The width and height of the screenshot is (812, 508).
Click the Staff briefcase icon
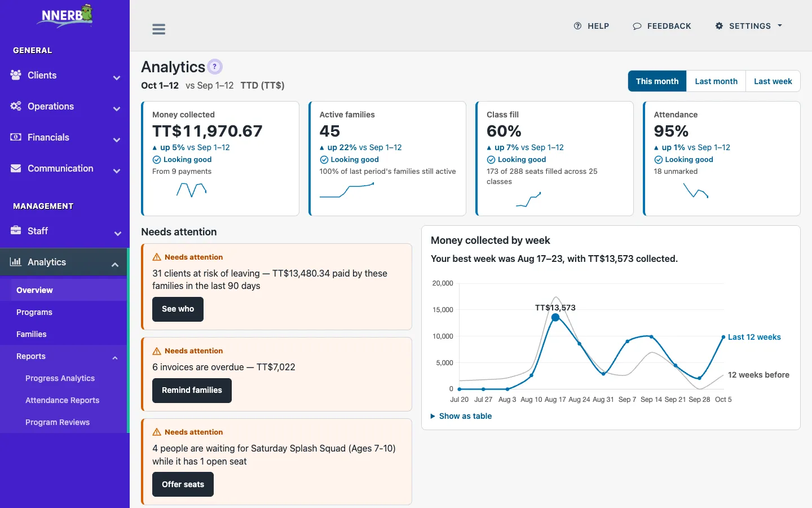tap(16, 231)
